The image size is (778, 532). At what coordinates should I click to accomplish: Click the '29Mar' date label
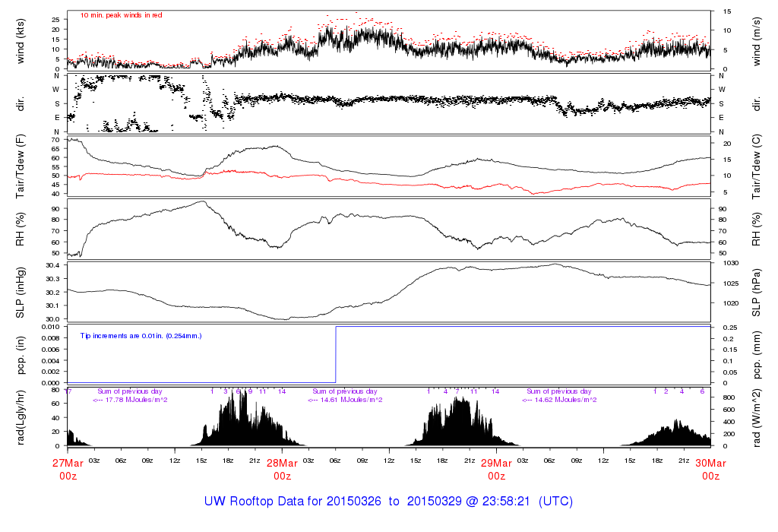(x=496, y=463)
